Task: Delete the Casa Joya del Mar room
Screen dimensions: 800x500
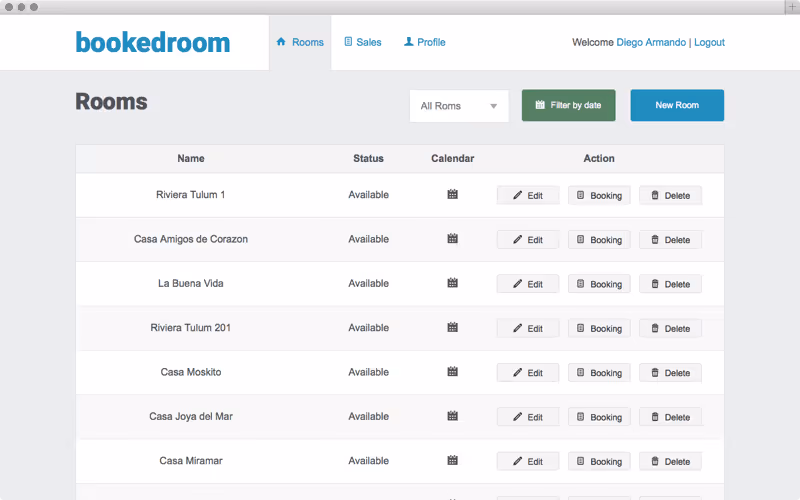Action: pos(670,417)
